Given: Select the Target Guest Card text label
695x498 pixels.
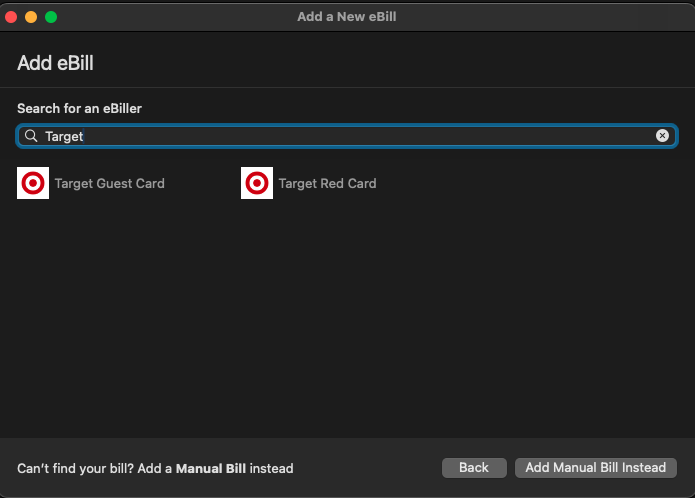Looking at the screenshot, I should click(109, 183).
